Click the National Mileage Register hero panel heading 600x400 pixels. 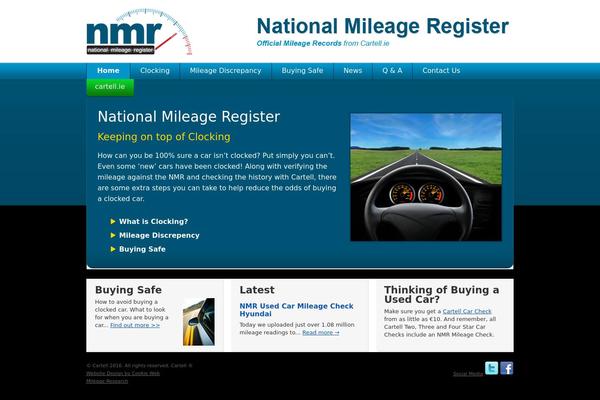pyautogui.click(x=189, y=117)
